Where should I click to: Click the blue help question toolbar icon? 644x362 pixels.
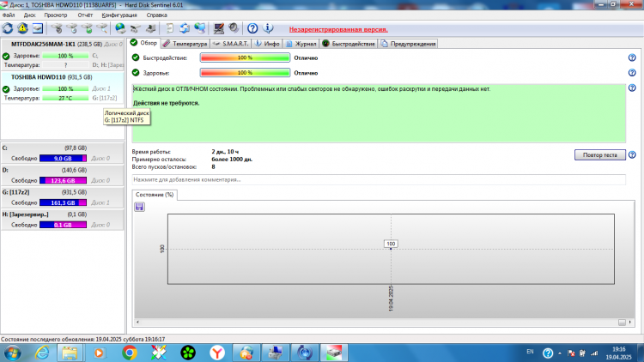[252, 28]
